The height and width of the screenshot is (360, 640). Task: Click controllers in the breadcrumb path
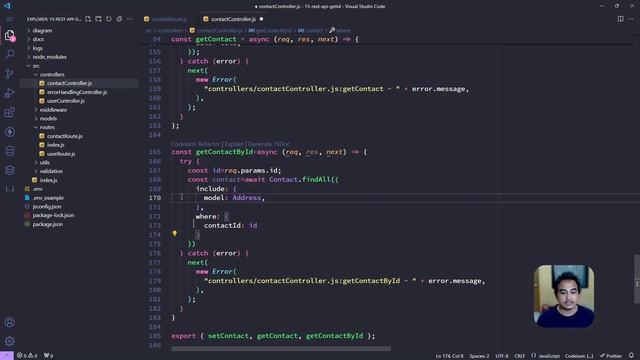171,31
